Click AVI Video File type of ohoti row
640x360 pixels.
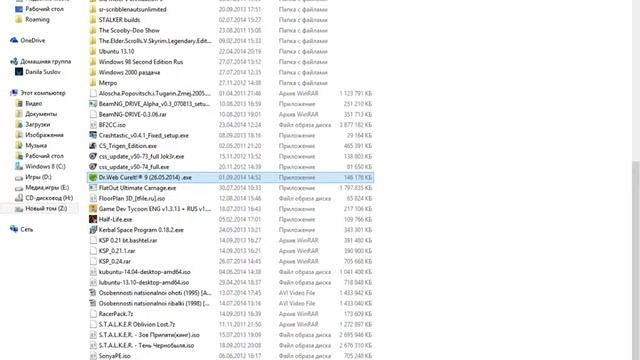[297, 293]
